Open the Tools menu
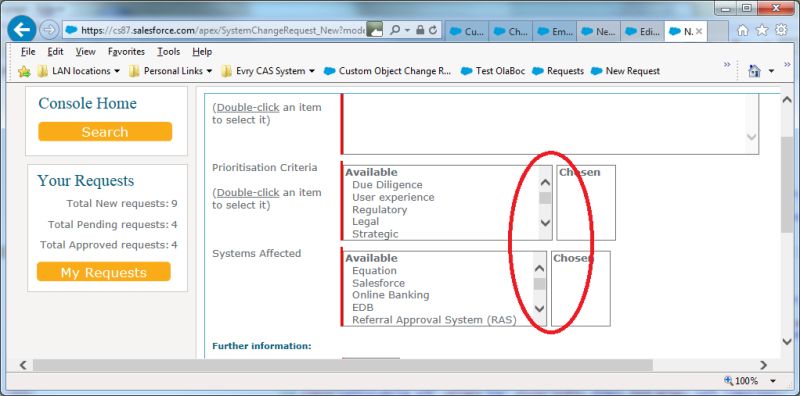This screenshot has width=800, height=396. click(x=168, y=52)
